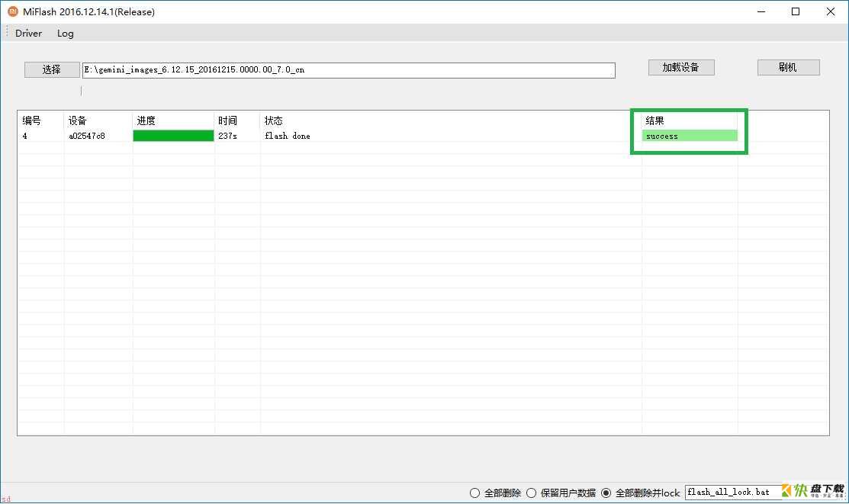
Task: Click the 时间 column header
Action: pyautogui.click(x=227, y=120)
